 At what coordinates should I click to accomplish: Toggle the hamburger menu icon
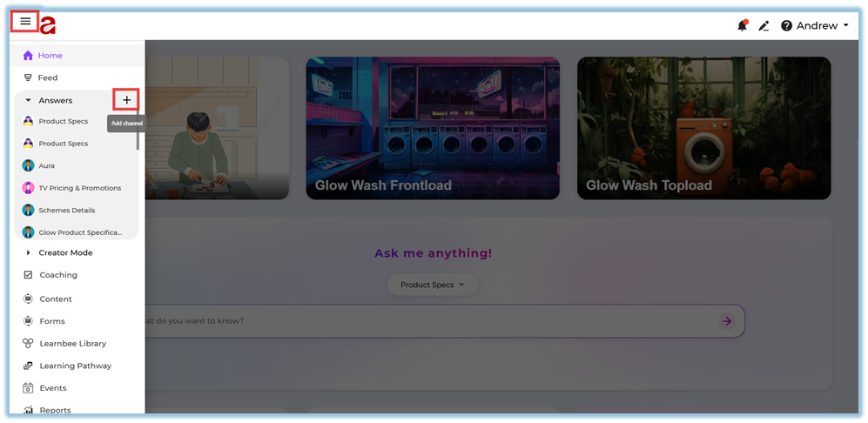coord(25,22)
